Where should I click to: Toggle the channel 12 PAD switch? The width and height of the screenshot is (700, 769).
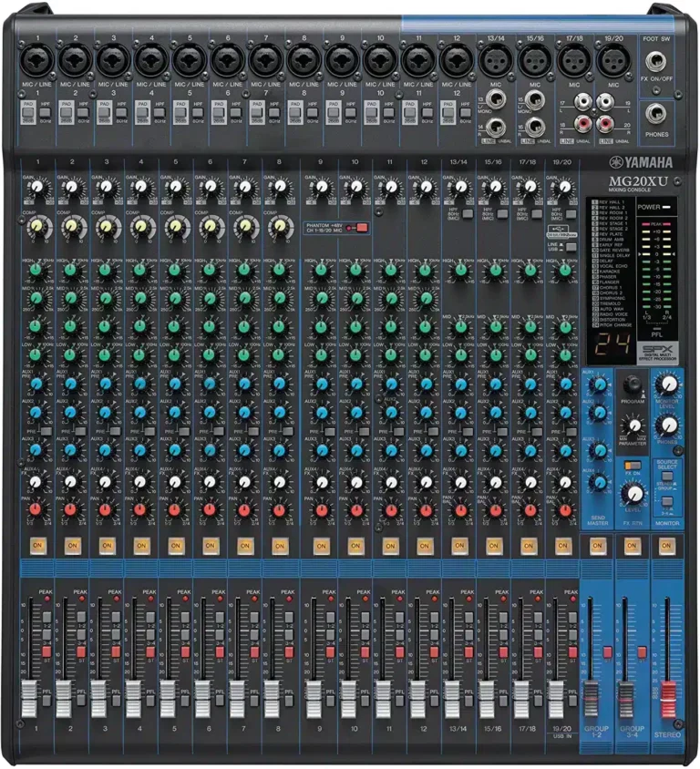(448, 112)
